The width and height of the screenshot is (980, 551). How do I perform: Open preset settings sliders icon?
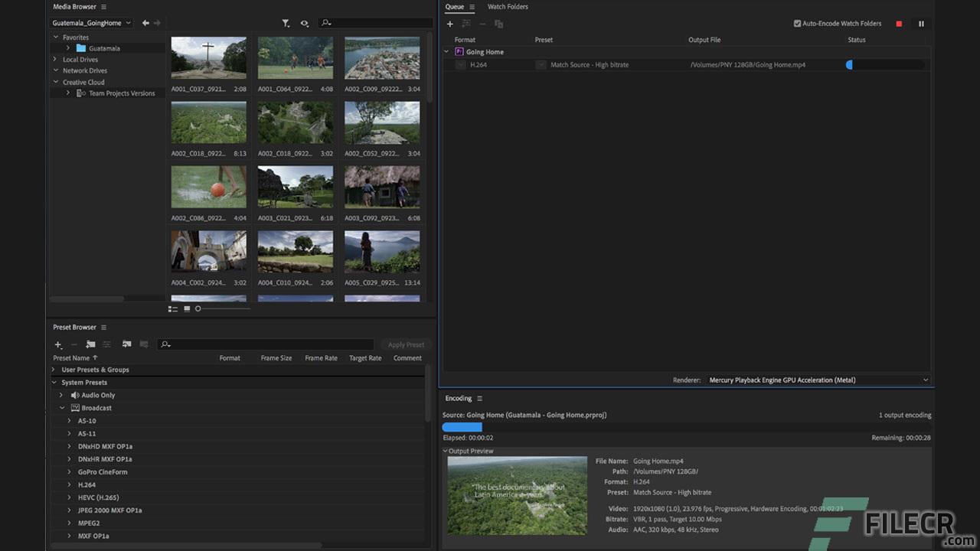(106, 344)
